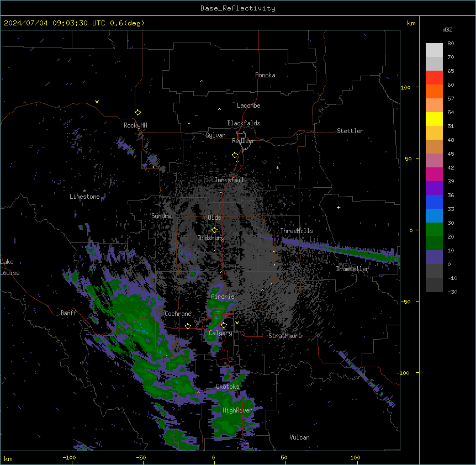The height and width of the screenshot is (465, 476).
Task: Pick the bright yellow 51-54 dBZ legend swatch
Action: tap(434, 119)
